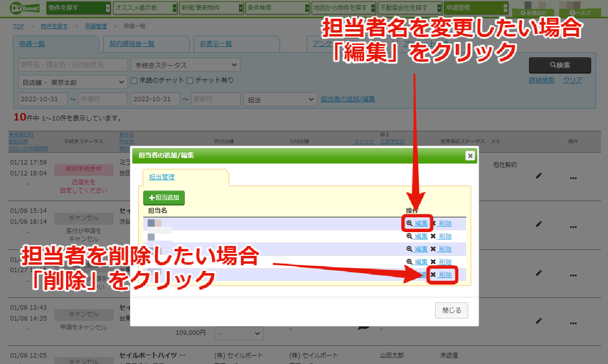This screenshot has width=608, height=364.
Task: Click the 閉じる button in dialog
Action: (x=451, y=311)
